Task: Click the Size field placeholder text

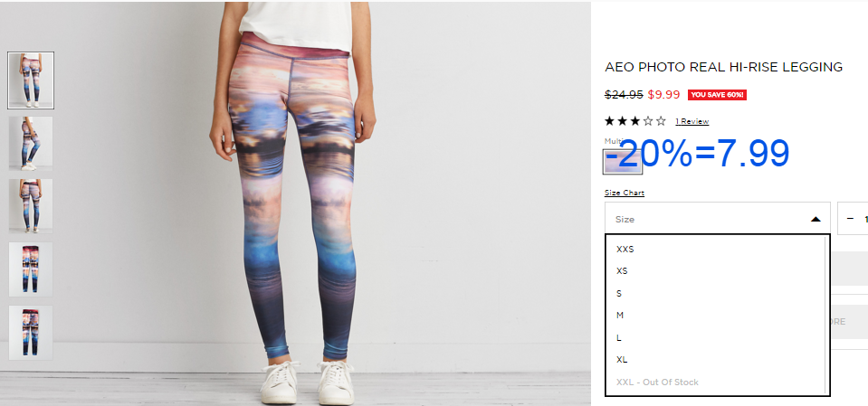Action: coord(625,219)
